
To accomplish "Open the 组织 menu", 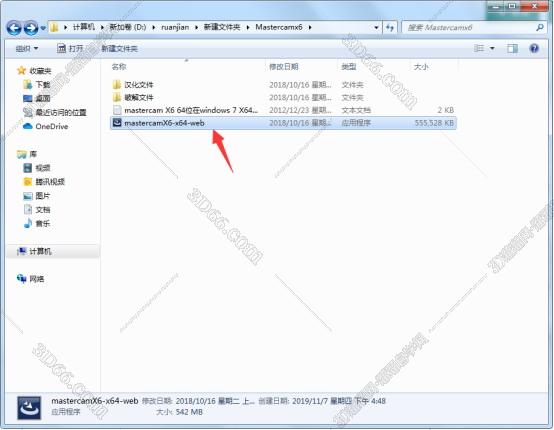I will click(27, 48).
